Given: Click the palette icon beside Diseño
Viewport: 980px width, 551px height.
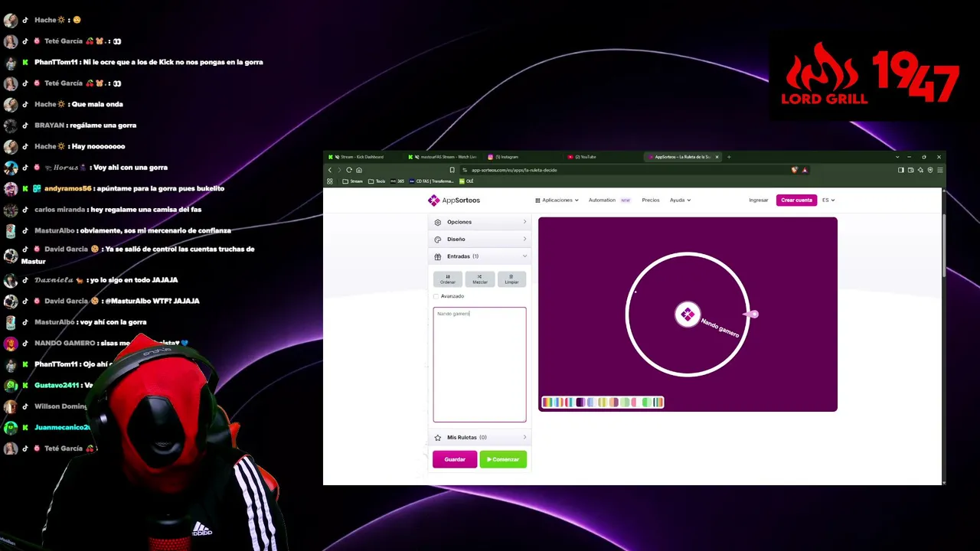Looking at the screenshot, I should pos(438,240).
